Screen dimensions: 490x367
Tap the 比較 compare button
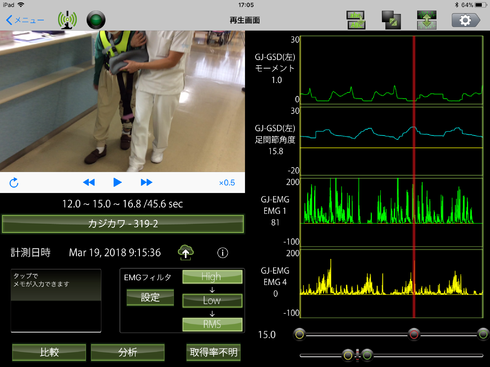point(49,352)
